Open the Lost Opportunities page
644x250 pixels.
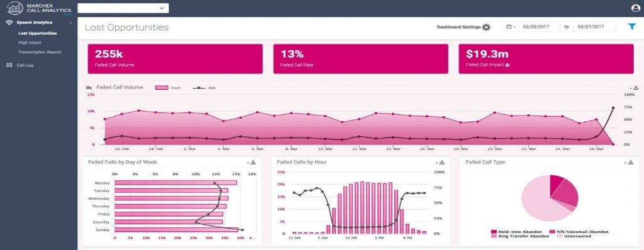37,33
